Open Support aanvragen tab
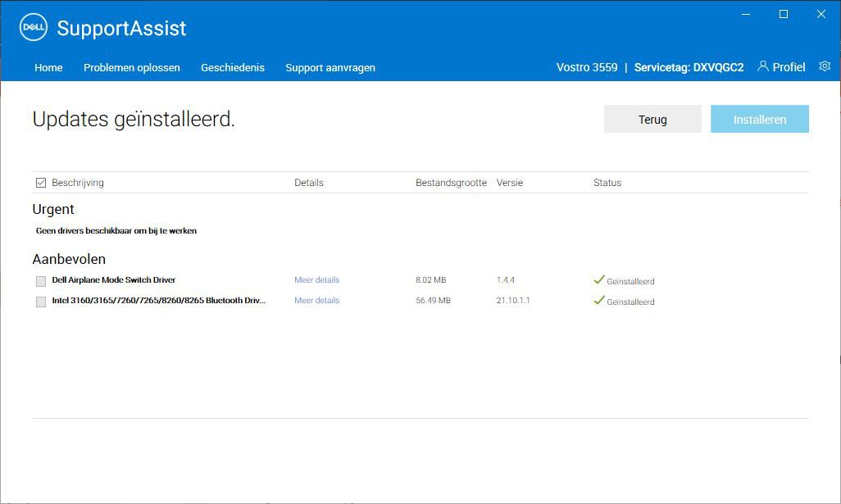This screenshot has height=504, width=841. pyautogui.click(x=330, y=67)
